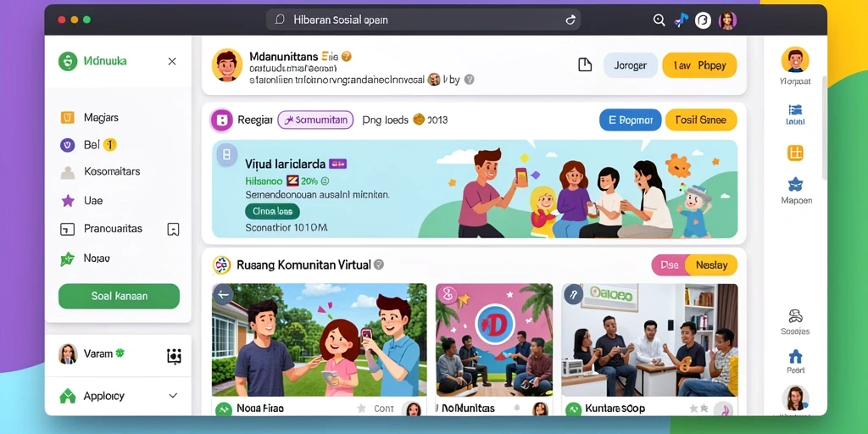Click the bookmark icon next to Prancuaritas

(173, 229)
